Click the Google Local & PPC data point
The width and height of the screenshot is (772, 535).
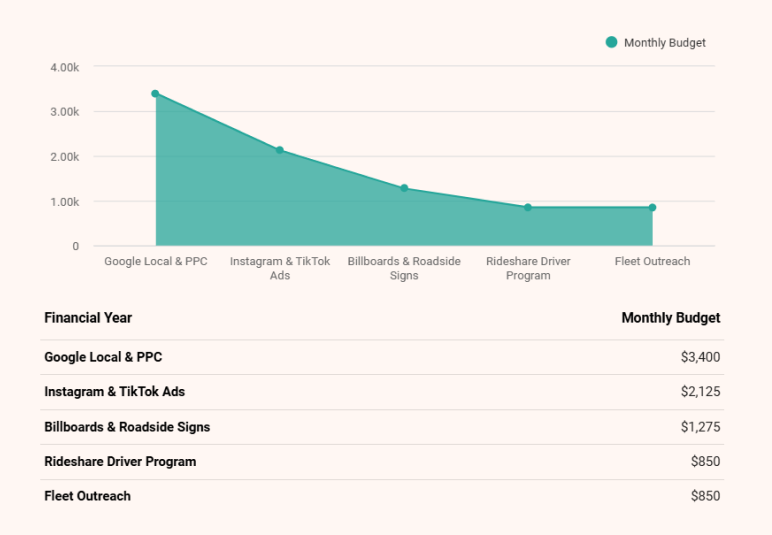tap(155, 93)
